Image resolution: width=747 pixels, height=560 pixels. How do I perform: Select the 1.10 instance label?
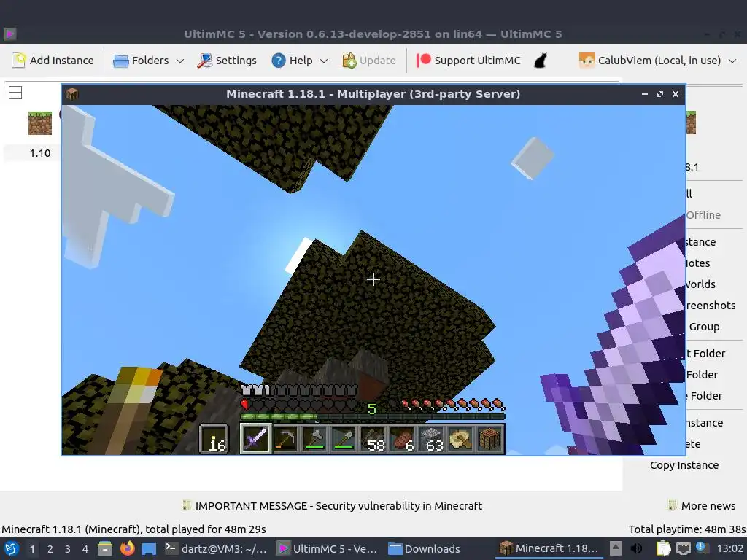click(40, 153)
